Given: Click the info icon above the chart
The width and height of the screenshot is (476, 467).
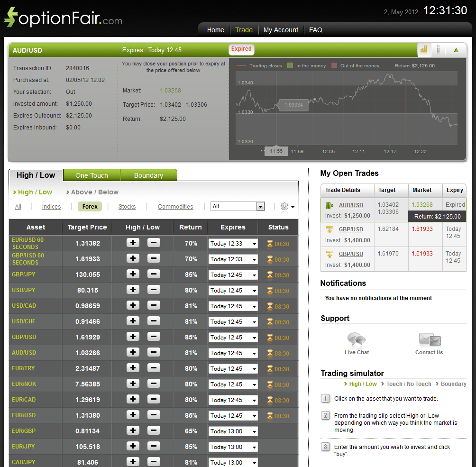Looking at the screenshot, I should coord(438,49).
